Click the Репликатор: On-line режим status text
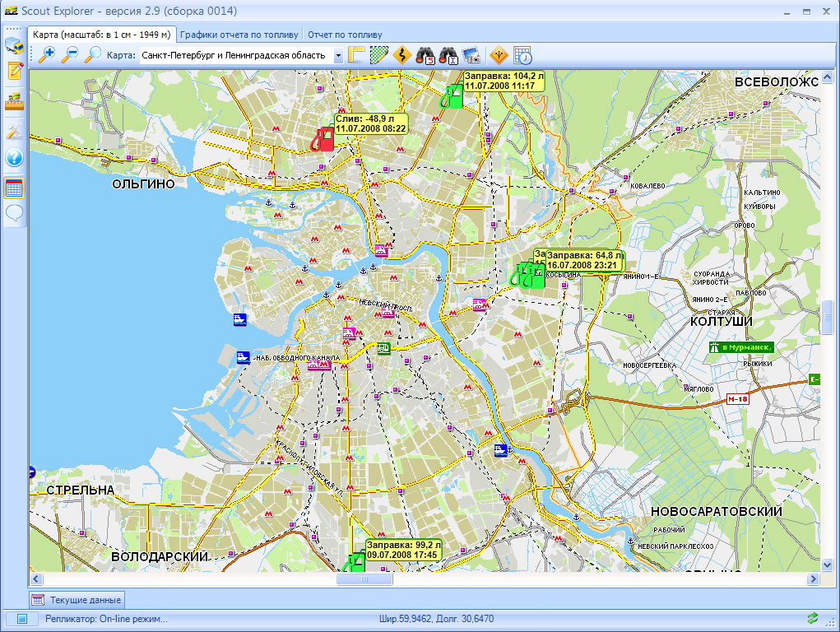840x632 pixels. tap(106, 619)
